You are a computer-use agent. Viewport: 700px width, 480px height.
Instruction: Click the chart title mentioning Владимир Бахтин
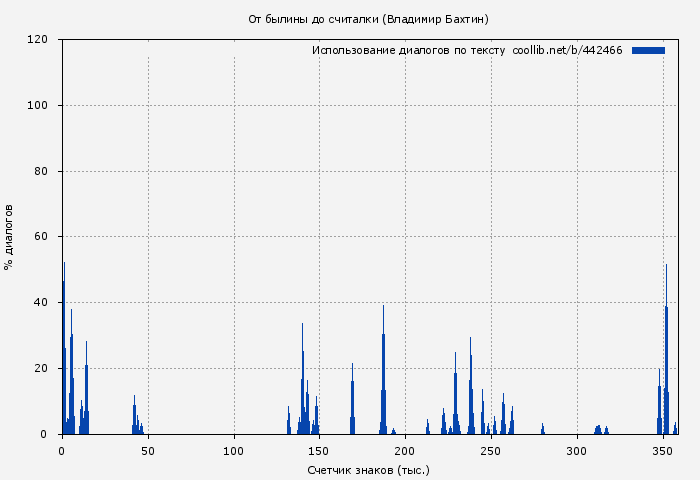tap(368, 19)
